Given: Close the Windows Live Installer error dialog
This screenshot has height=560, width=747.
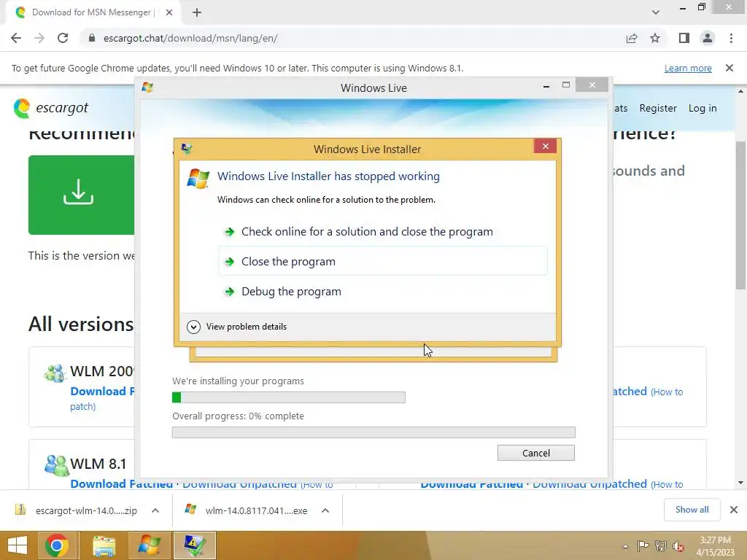Looking at the screenshot, I should tap(546, 146).
